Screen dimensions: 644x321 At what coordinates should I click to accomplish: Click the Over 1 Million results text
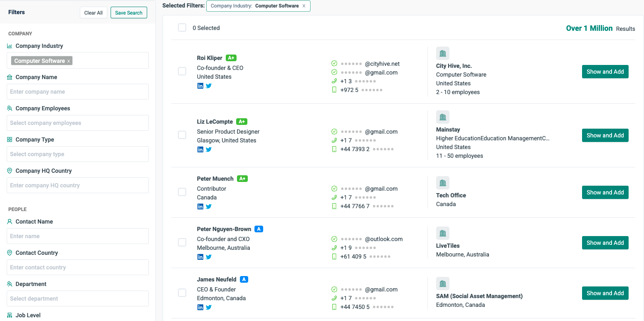coord(589,28)
